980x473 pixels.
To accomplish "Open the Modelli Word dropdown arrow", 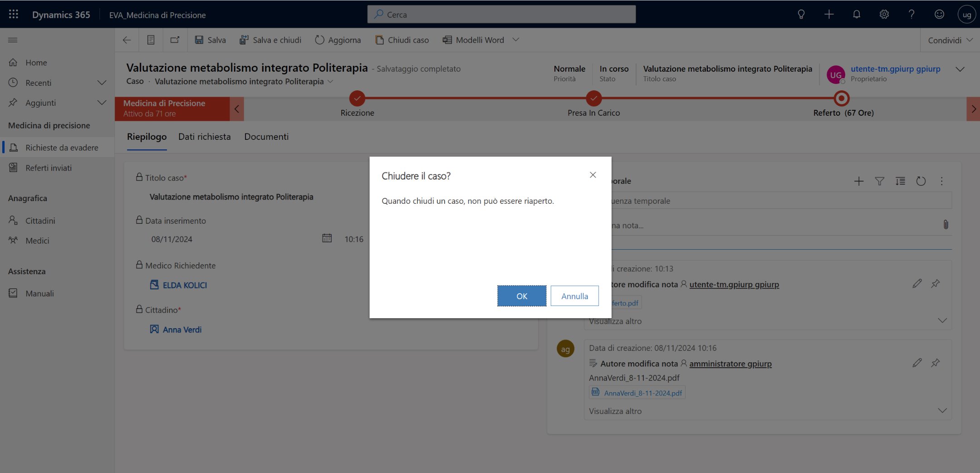I will [x=516, y=40].
